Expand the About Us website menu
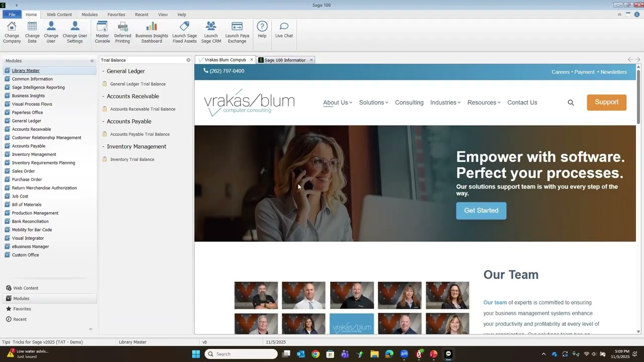This screenshot has height=362, width=644. (x=338, y=103)
